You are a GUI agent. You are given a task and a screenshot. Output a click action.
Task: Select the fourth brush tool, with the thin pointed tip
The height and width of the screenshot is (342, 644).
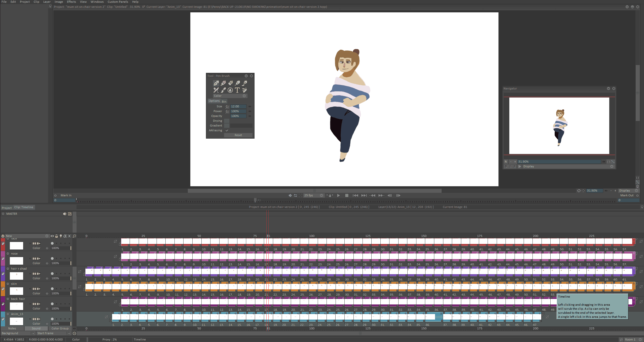(x=237, y=83)
